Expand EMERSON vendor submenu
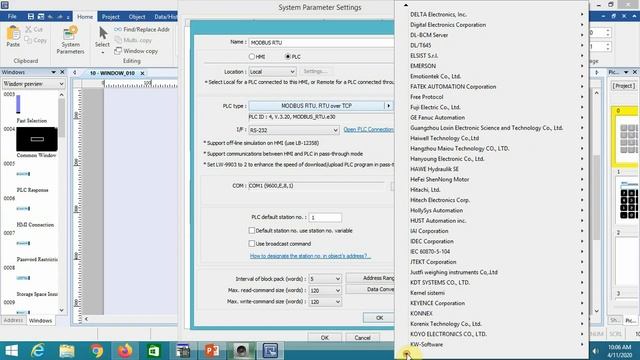This screenshot has height=360, width=640. coord(491,66)
